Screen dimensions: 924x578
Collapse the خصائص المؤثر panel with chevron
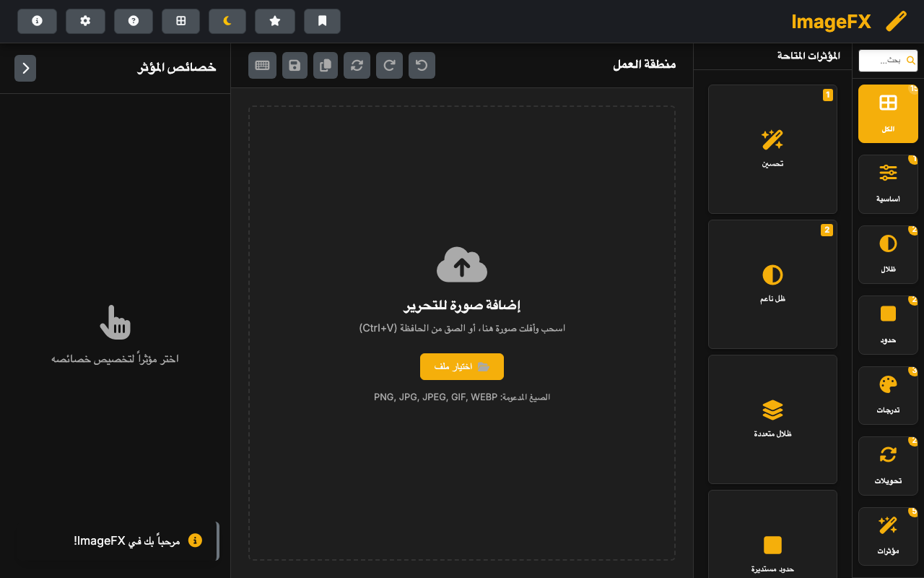pos(25,68)
